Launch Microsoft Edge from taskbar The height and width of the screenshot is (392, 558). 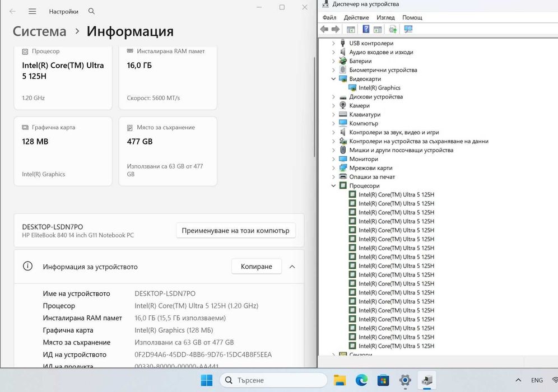(x=361, y=380)
